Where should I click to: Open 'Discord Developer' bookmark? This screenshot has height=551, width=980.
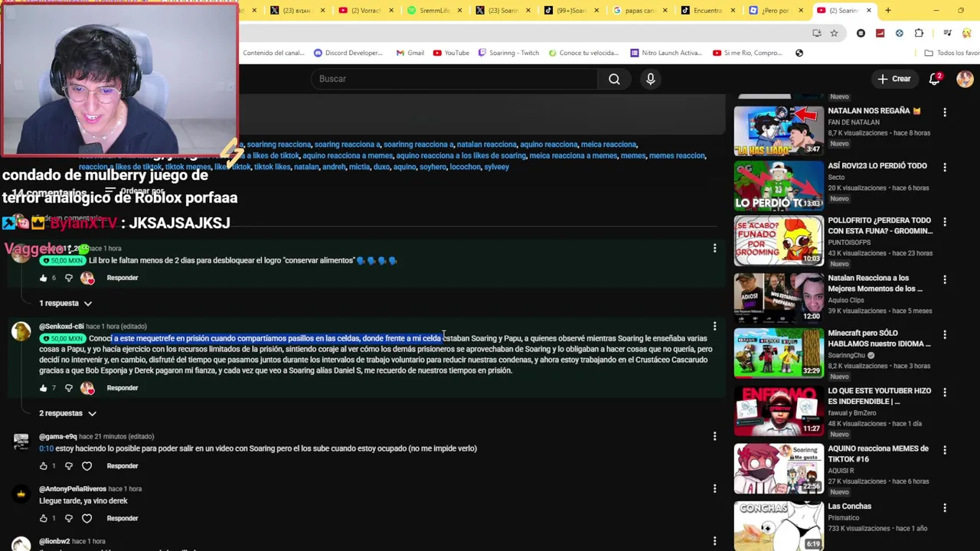[348, 53]
